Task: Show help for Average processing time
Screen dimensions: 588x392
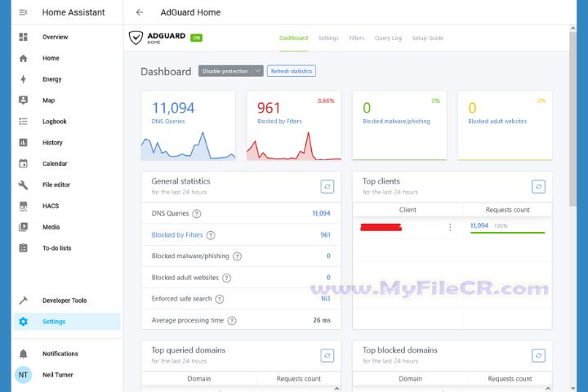Action: click(x=232, y=321)
